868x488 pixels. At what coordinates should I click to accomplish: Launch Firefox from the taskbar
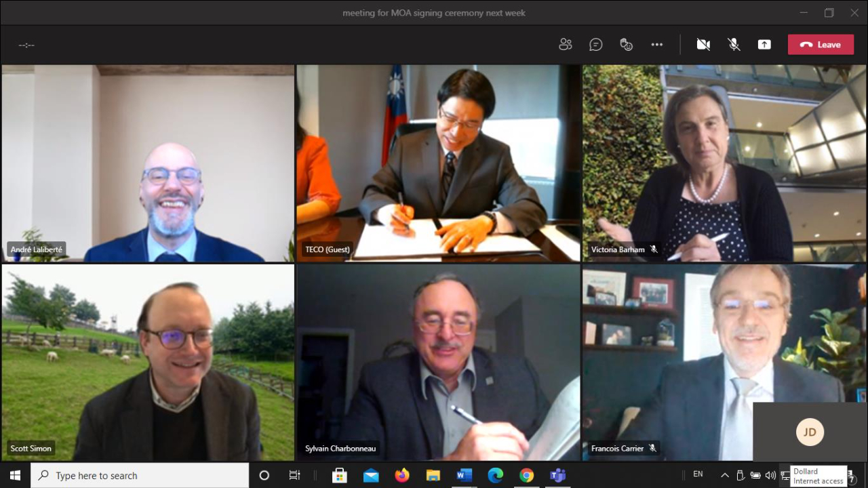pyautogui.click(x=402, y=475)
